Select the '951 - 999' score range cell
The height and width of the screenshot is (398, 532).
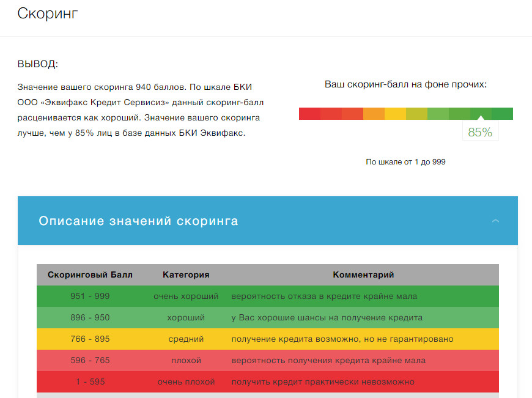(x=90, y=297)
